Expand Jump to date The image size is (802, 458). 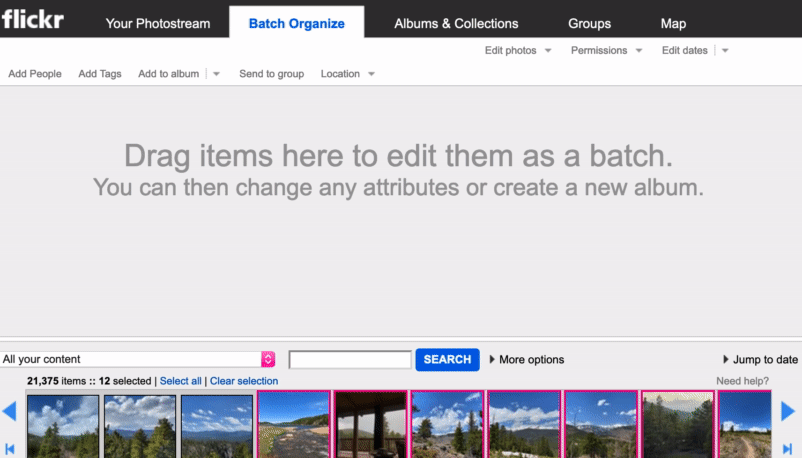click(760, 359)
